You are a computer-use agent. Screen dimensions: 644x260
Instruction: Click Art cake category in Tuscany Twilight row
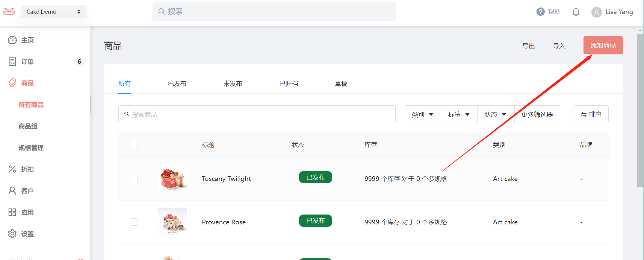[x=505, y=179]
